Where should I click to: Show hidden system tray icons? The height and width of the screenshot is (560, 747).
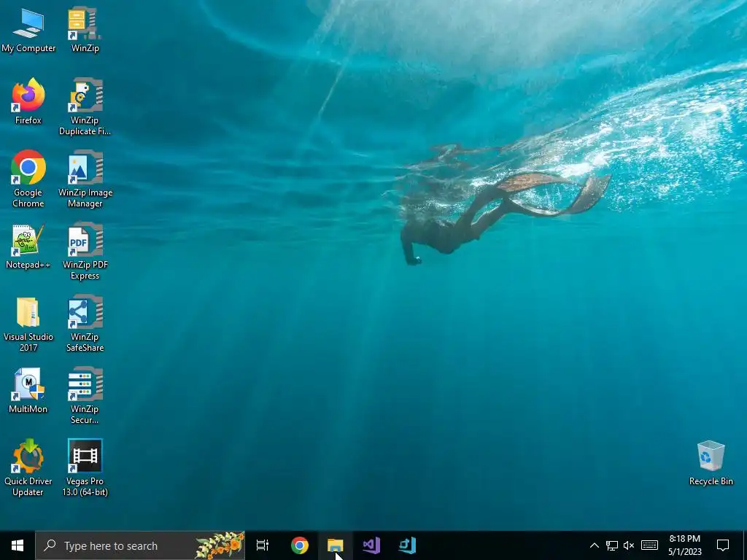pos(594,545)
